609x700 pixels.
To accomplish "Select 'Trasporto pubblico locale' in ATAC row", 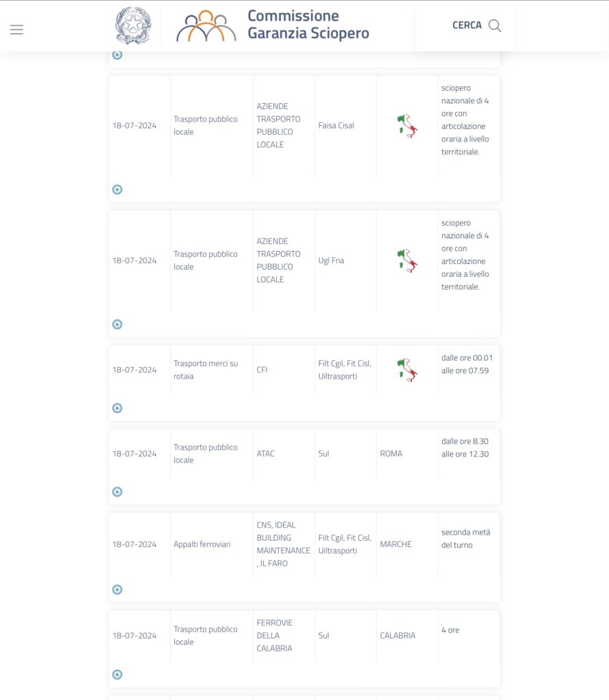I will [x=205, y=454].
